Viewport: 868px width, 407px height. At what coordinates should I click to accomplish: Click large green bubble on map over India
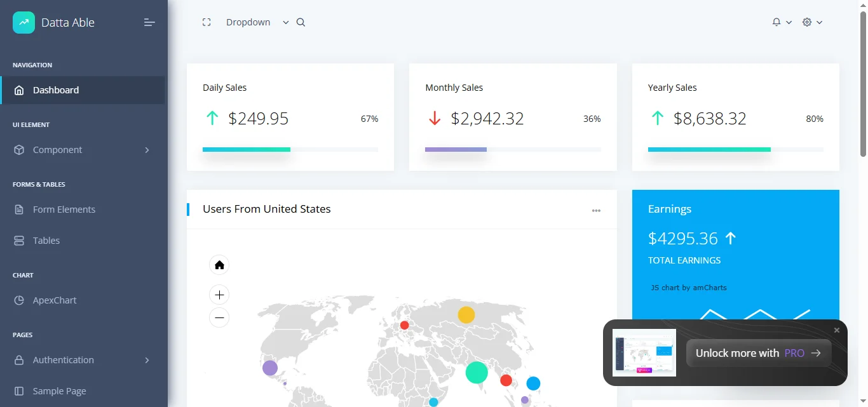click(477, 372)
